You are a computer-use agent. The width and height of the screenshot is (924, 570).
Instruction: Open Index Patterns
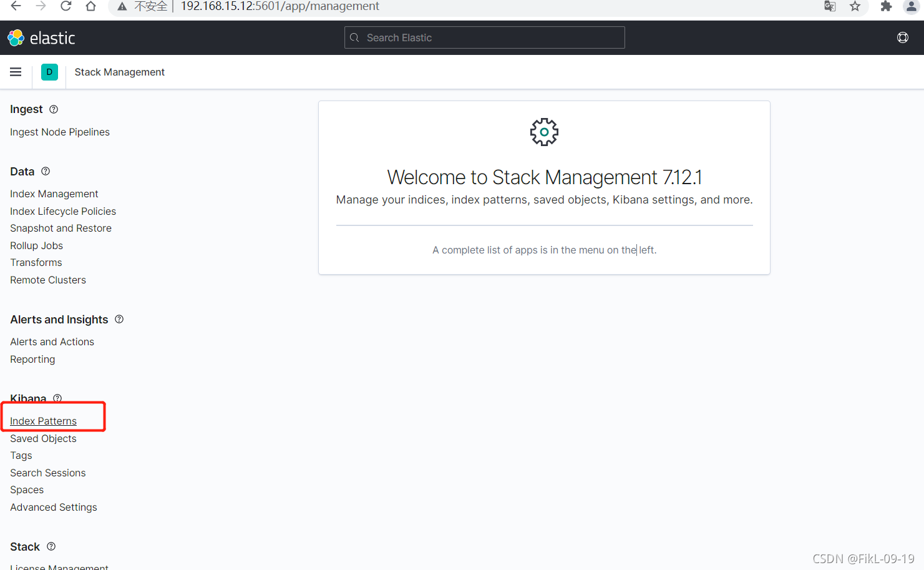coord(43,421)
